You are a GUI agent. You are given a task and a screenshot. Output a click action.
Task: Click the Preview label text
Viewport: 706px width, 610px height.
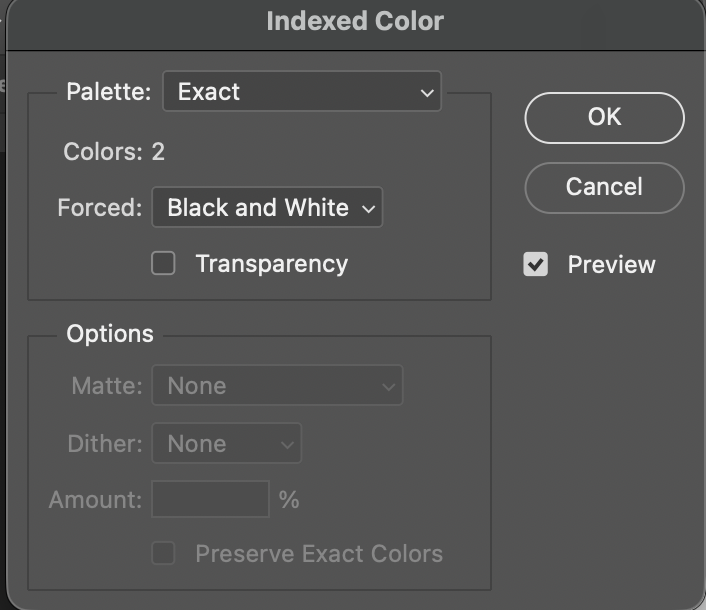click(611, 264)
